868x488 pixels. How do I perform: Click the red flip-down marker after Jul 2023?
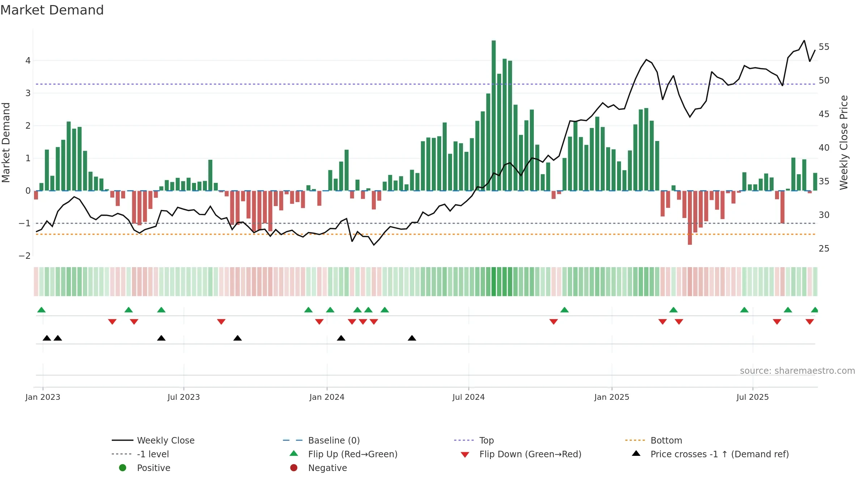click(221, 322)
